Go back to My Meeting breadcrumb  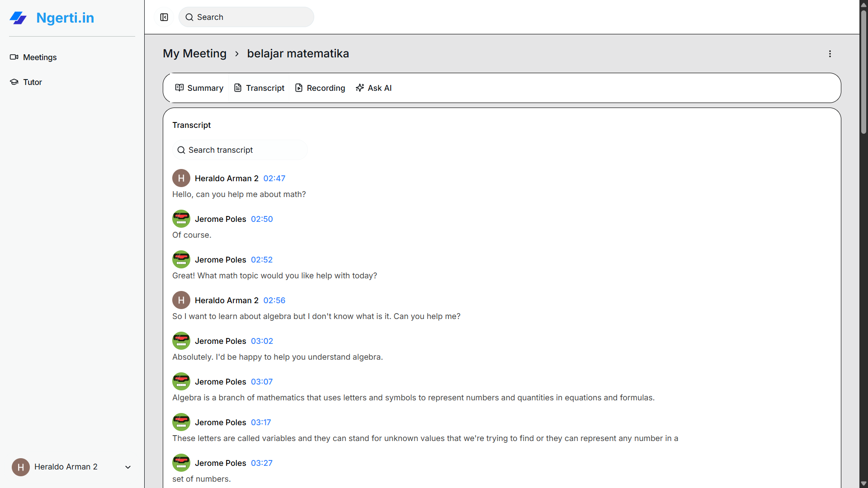(x=194, y=53)
